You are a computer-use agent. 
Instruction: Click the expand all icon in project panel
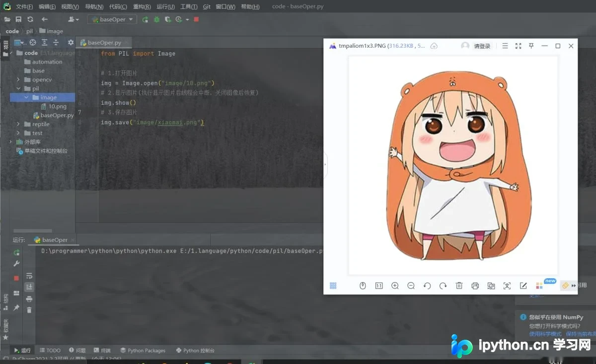pos(45,43)
